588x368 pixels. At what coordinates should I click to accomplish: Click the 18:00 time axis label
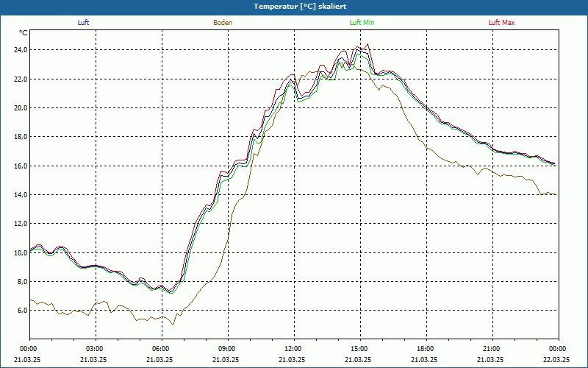click(x=426, y=349)
